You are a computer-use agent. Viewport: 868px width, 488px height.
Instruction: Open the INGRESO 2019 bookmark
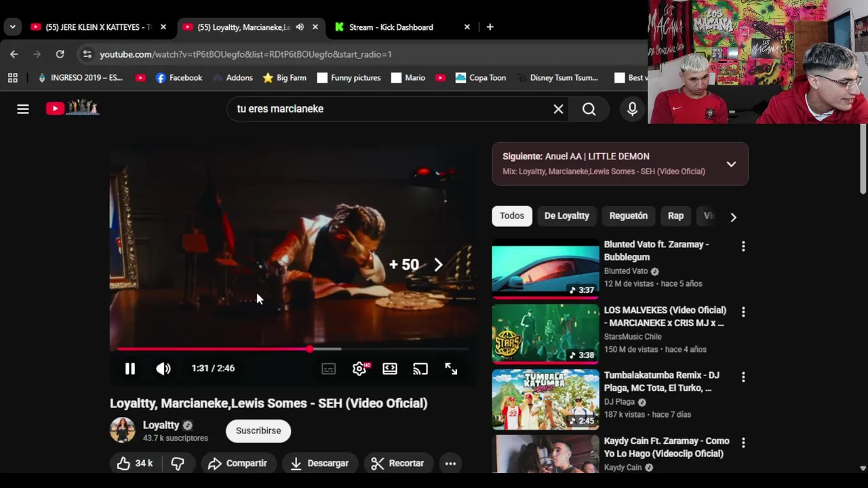tap(80, 78)
